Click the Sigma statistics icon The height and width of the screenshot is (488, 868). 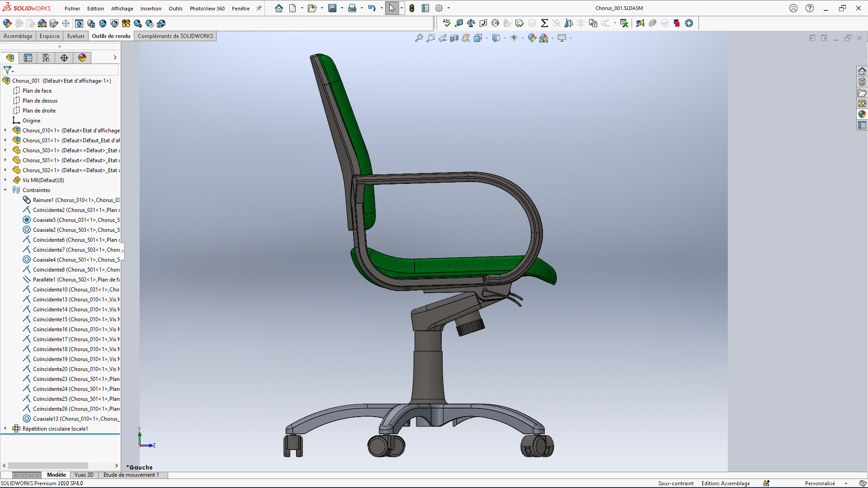point(544,23)
